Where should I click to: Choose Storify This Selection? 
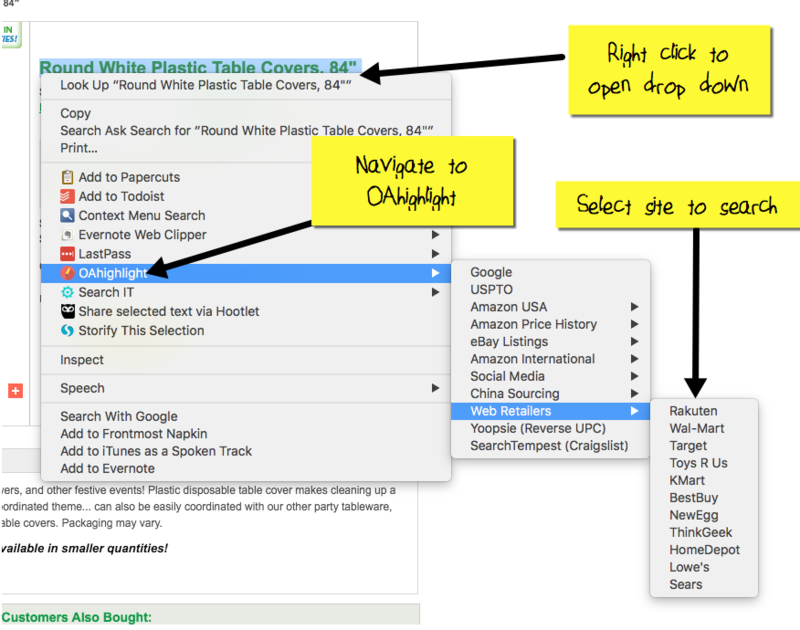tap(246, 331)
